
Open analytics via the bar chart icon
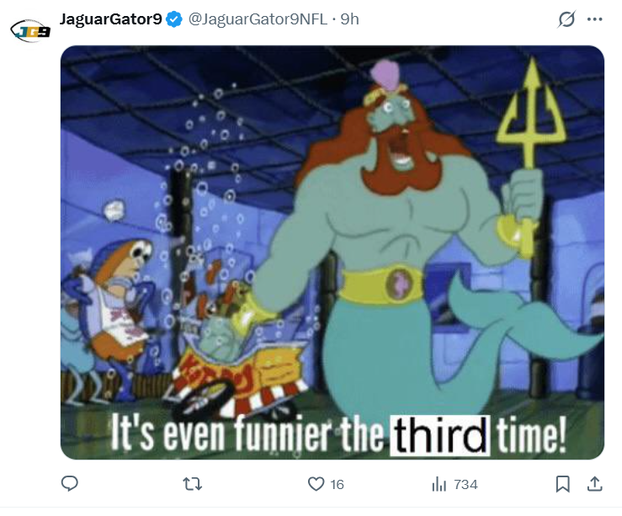click(x=439, y=484)
